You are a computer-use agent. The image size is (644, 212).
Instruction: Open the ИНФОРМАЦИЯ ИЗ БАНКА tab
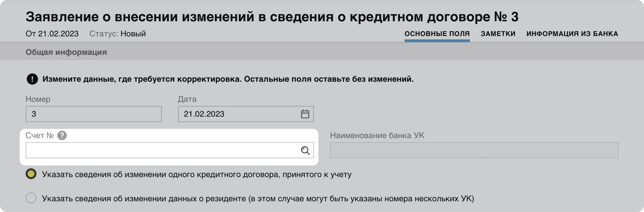point(572,34)
